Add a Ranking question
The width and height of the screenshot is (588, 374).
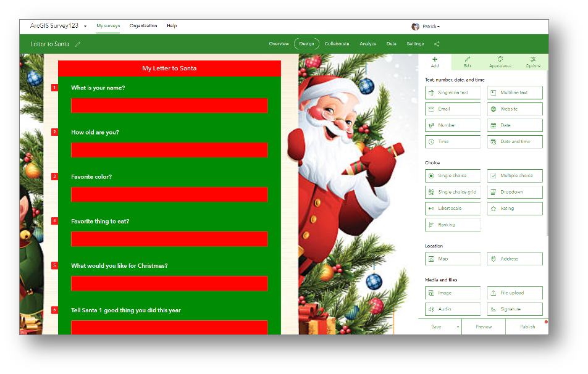453,225
